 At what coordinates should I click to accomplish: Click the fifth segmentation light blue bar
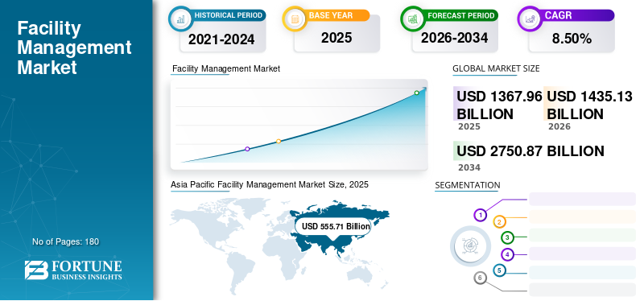coord(582,272)
